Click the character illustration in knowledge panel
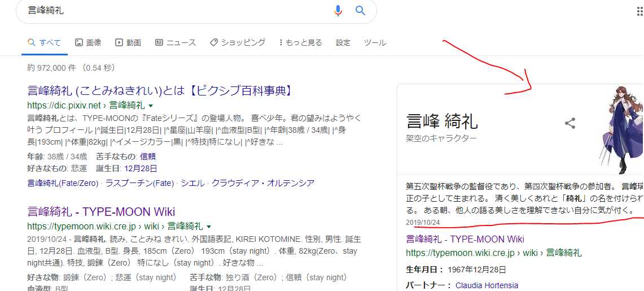The height and width of the screenshot is (291, 644). (x=621, y=130)
